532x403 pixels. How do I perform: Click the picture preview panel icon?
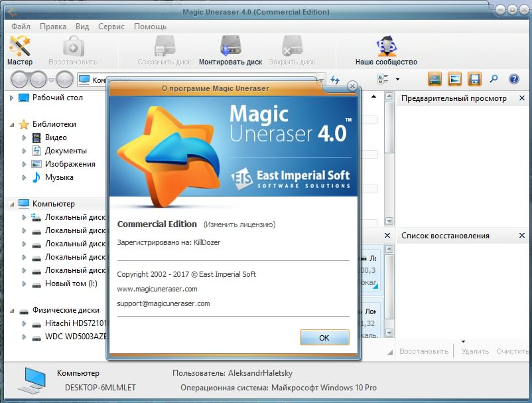454,80
